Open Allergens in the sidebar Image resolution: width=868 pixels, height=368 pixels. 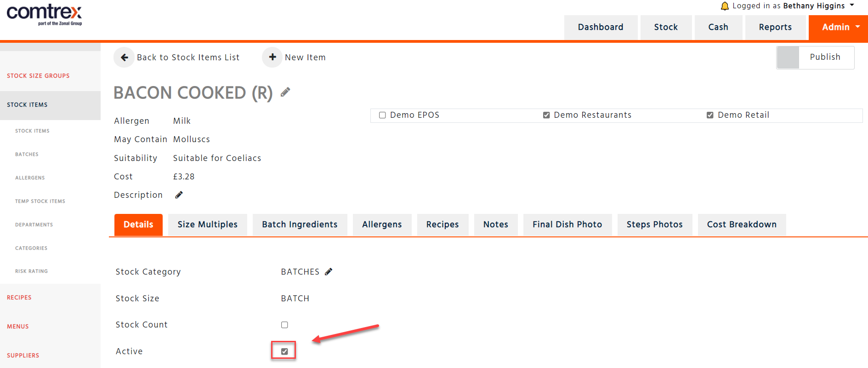30,178
